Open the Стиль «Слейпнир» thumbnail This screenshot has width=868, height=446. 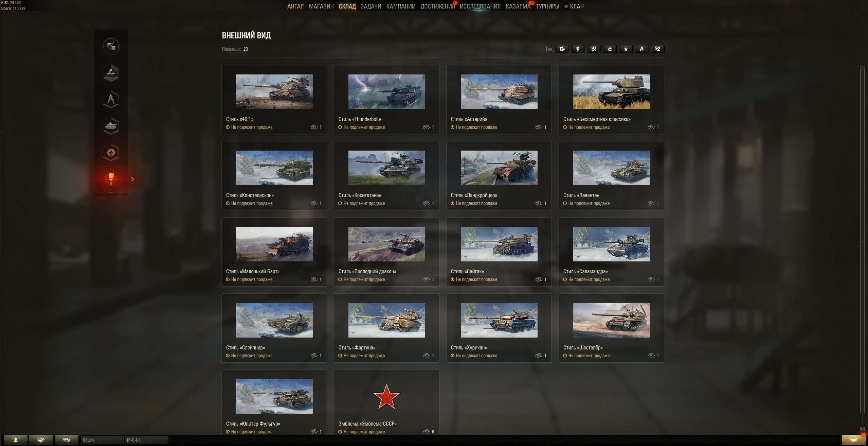(274, 320)
